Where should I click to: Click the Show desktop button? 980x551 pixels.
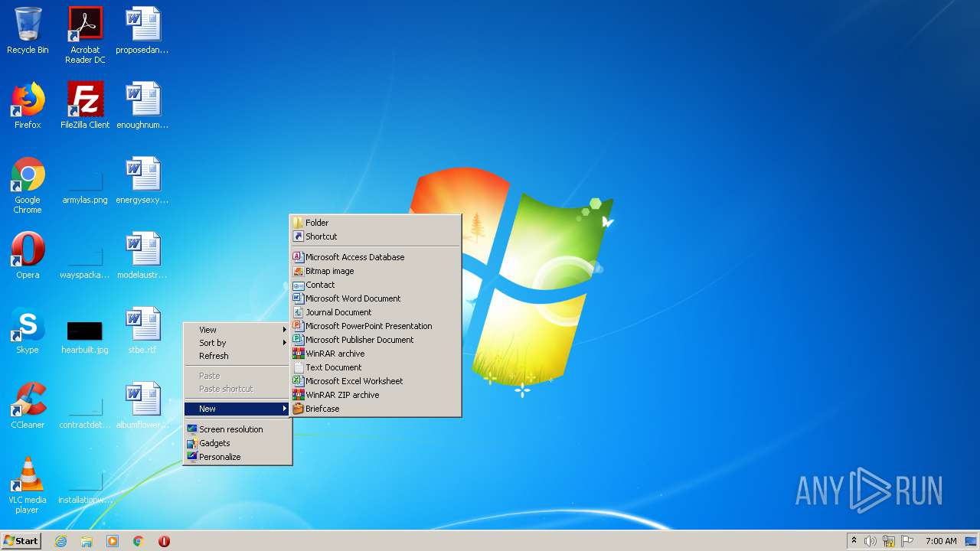tap(971, 541)
